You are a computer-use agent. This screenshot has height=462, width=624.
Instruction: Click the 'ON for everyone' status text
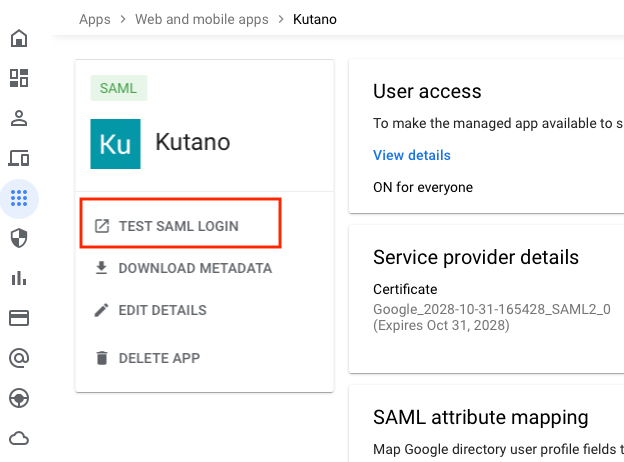point(423,187)
